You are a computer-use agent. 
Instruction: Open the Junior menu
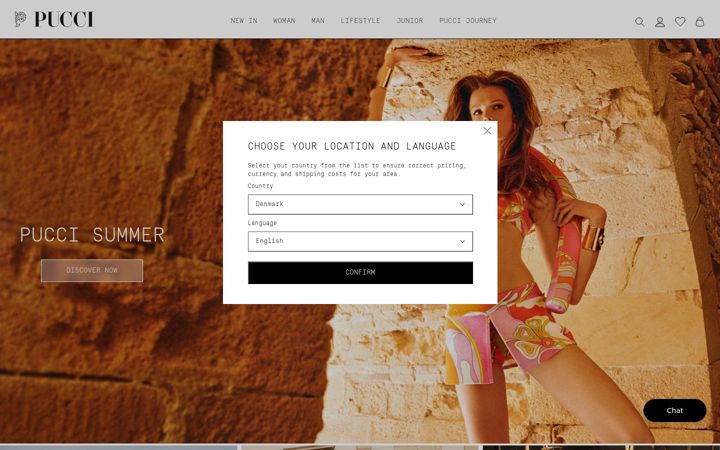(x=410, y=21)
